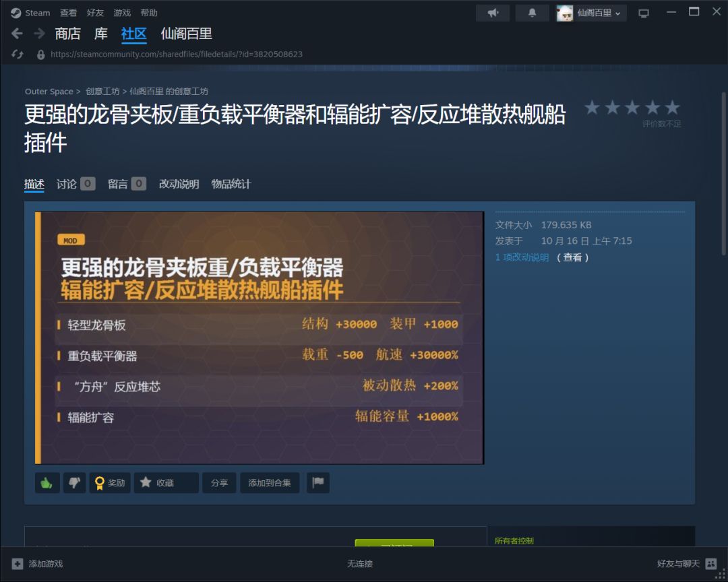
Task: Click the plus icon beside 添加游戏
Action: click(17, 564)
